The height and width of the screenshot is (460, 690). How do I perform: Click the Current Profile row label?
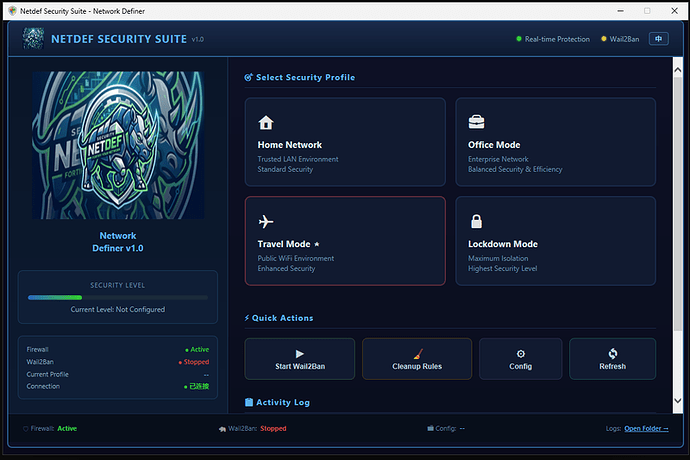(48, 374)
